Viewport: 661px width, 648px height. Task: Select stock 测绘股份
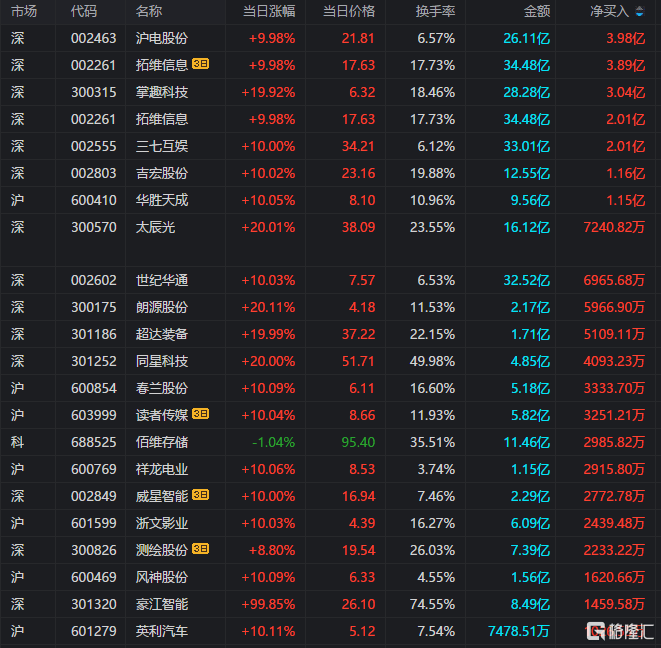(x=162, y=550)
